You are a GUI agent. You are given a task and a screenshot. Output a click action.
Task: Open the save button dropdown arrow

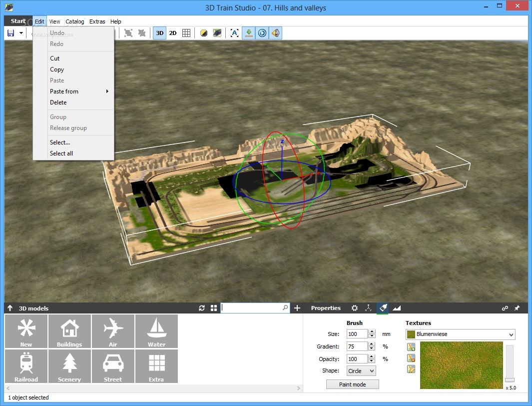point(21,33)
